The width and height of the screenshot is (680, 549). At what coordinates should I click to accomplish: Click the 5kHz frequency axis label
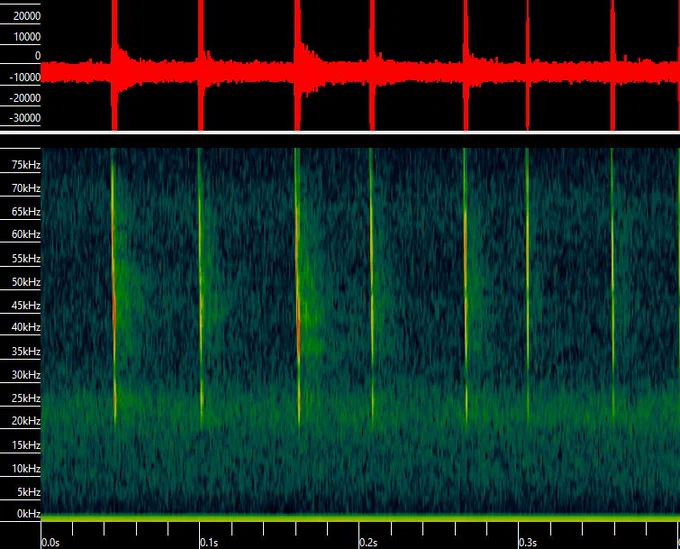(x=29, y=492)
